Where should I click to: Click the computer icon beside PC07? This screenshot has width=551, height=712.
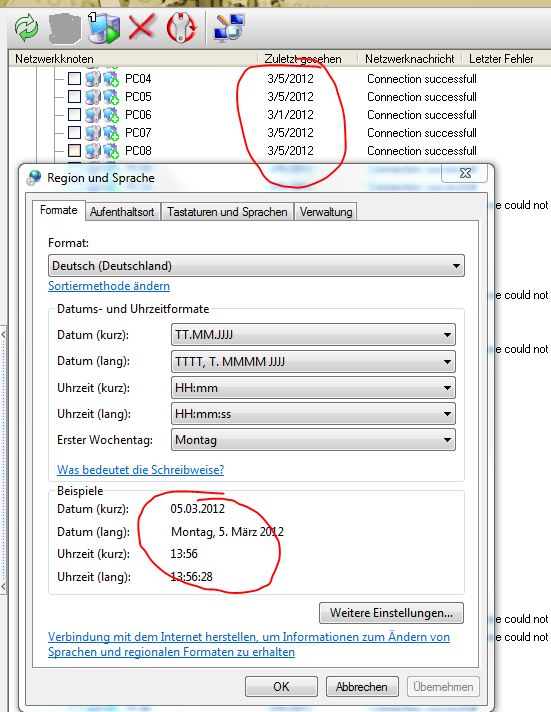(93, 133)
